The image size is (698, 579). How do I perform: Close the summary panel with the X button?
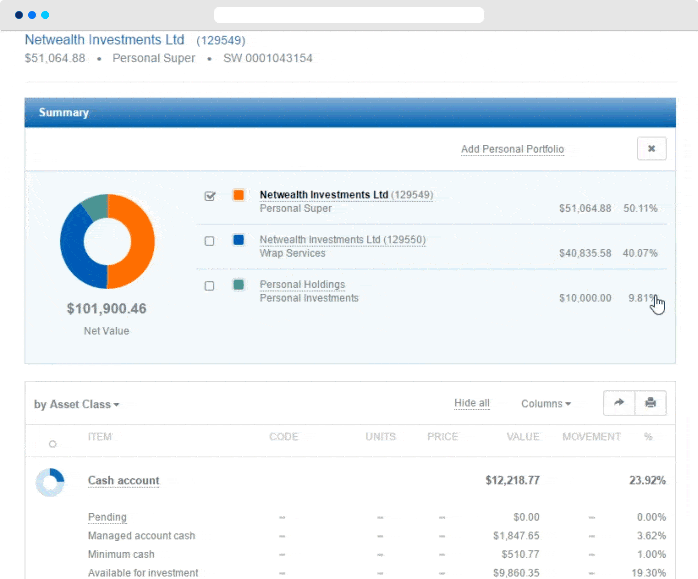(651, 149)
